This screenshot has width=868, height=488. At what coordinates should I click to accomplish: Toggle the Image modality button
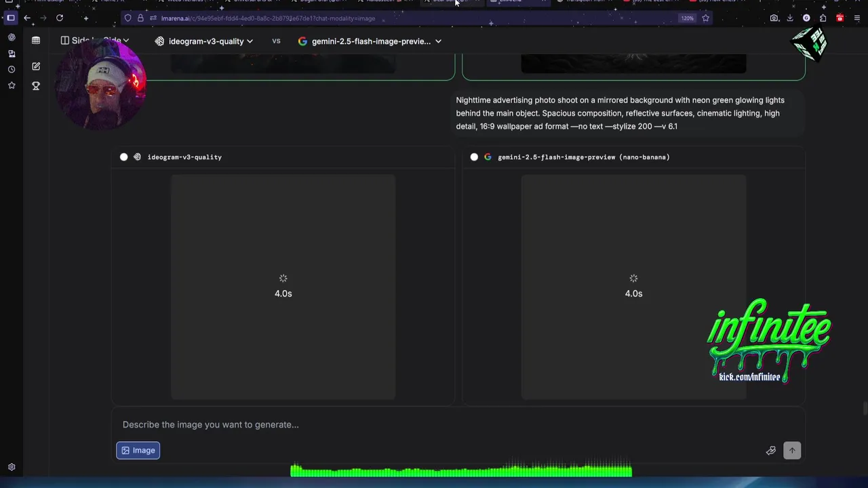[x=138, y=451]
